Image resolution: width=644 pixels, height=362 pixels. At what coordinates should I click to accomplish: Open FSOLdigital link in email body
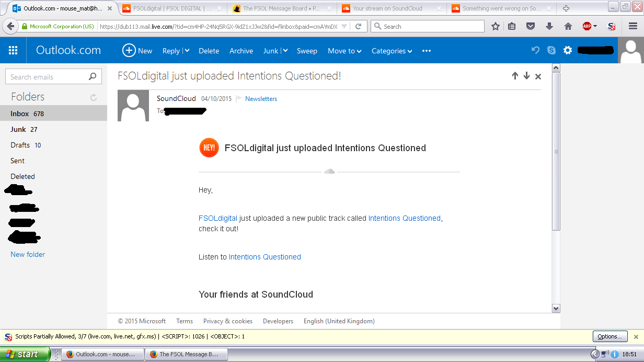[x=218, y=218]
